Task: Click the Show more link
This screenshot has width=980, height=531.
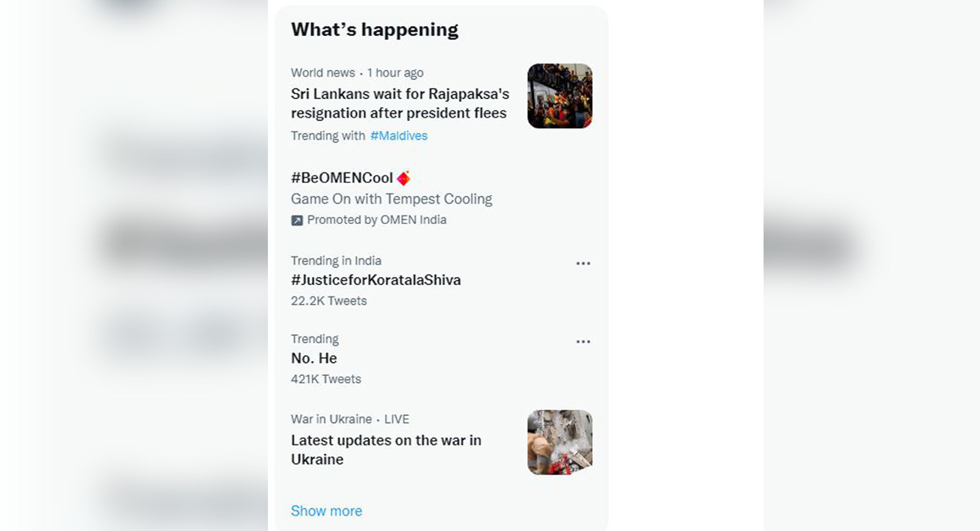Action: coord(326,511)
